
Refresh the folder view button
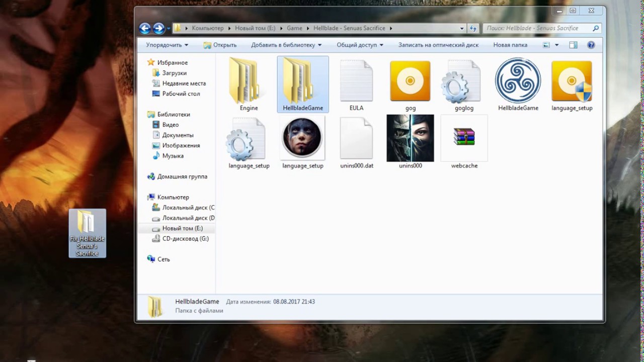coord(473,28)
